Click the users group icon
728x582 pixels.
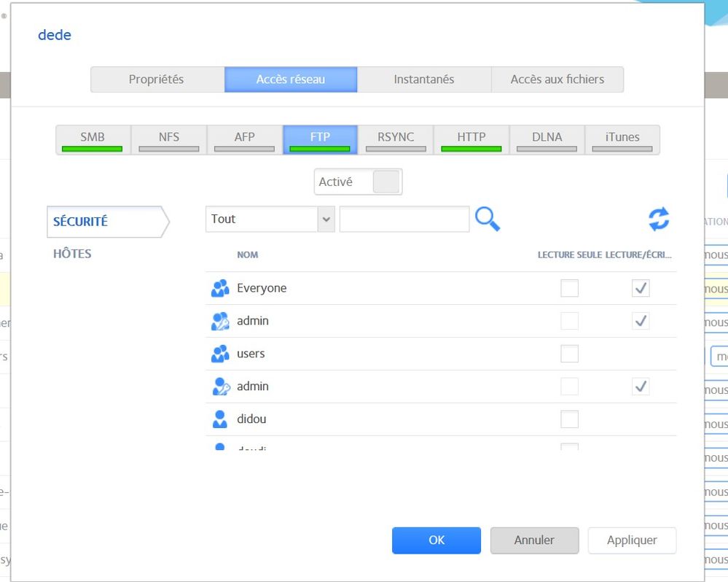(220, 354)
